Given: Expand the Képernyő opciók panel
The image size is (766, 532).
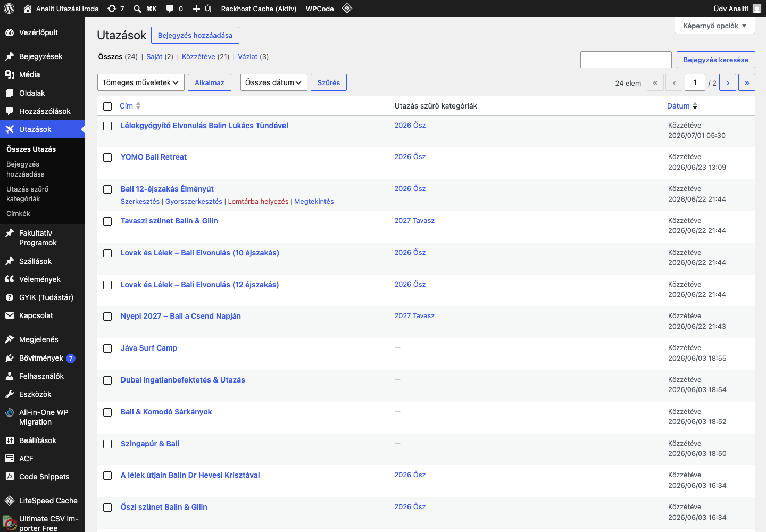Looking at the screenshot, I should tap(715, 26).
